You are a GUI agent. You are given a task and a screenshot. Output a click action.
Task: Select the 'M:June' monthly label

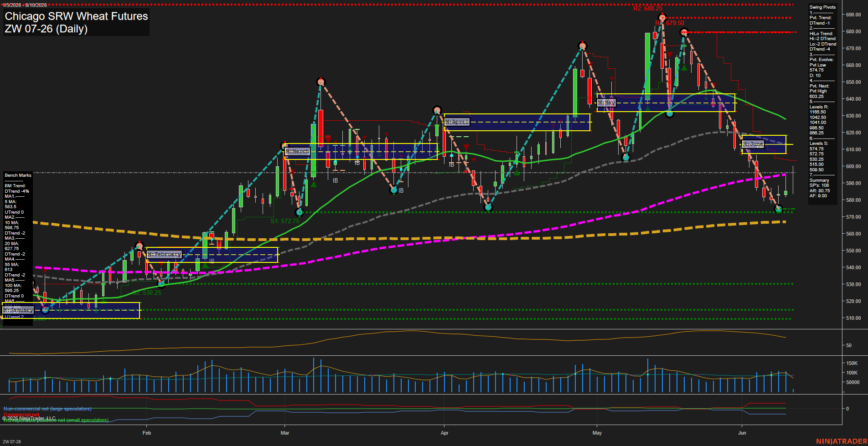[x=753, y=144]
